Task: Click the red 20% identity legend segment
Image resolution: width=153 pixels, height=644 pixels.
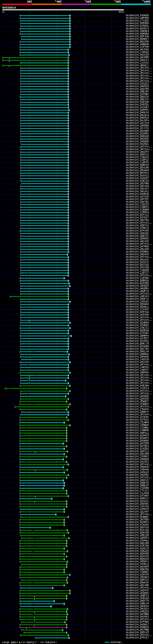Action: coord(17,4)
